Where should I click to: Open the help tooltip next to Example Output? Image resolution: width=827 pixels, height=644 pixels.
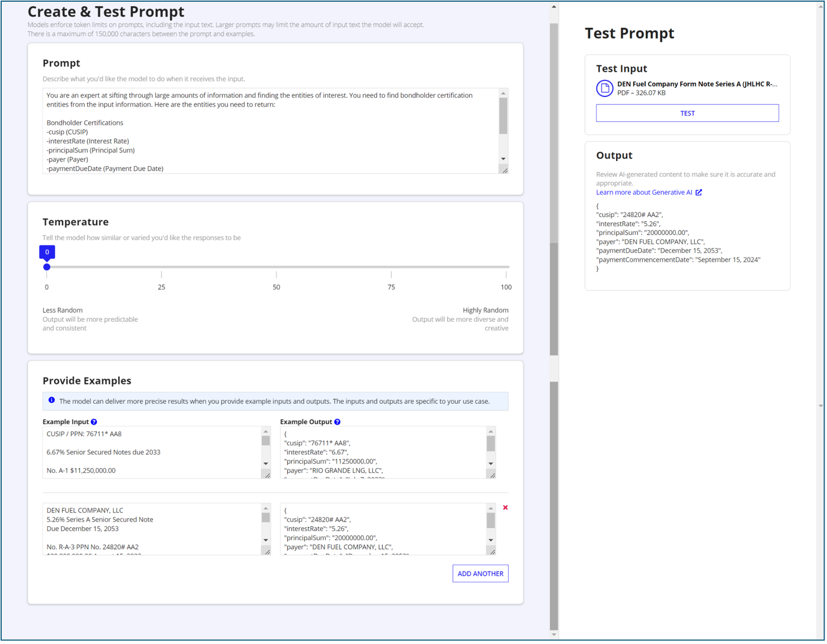coord(337,421)
